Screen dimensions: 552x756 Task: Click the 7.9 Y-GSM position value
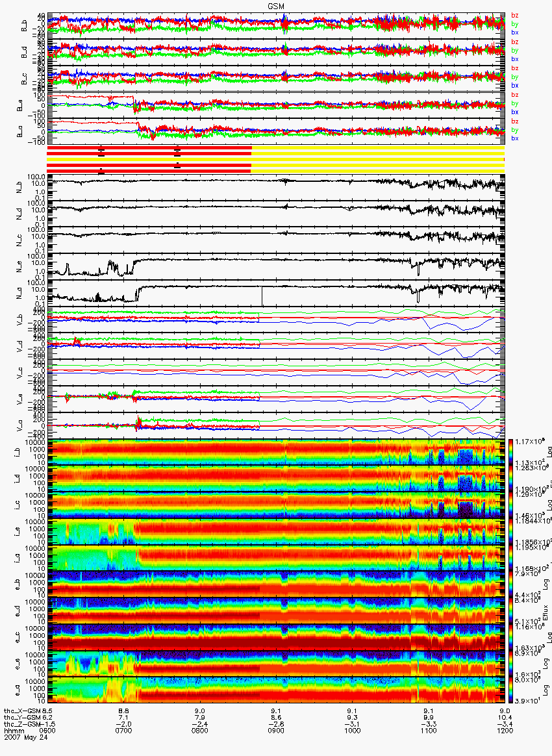[199, 718]
